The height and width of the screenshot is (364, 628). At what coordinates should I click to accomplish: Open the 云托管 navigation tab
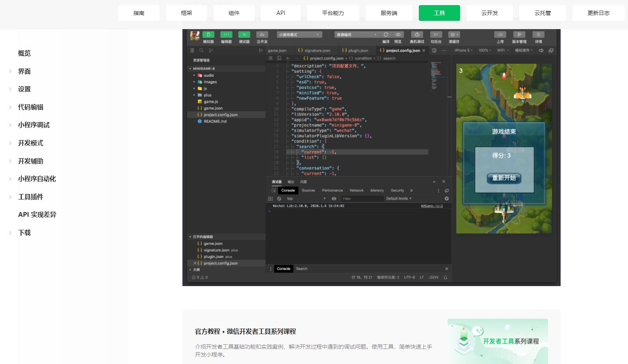click(543, 13)
